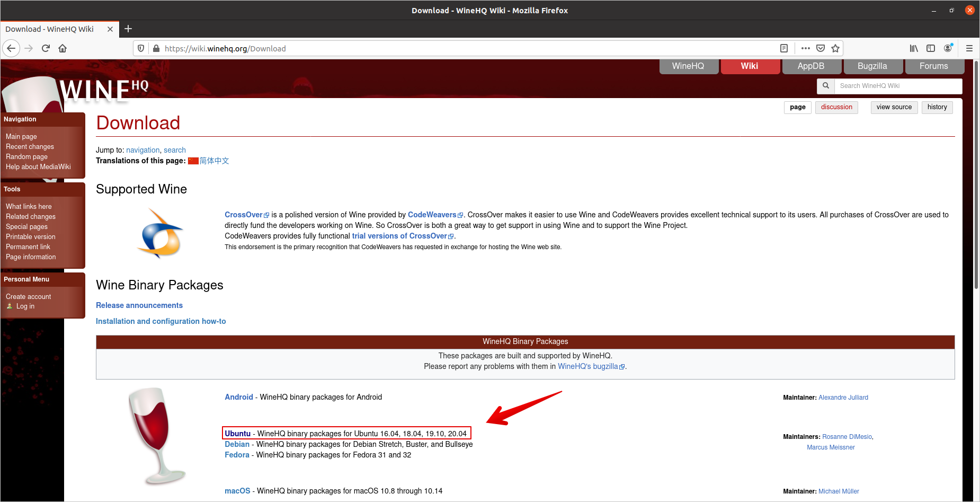Open Firefox hamburger menu
This screenshot has height=502, width=980.
point(969,48)
